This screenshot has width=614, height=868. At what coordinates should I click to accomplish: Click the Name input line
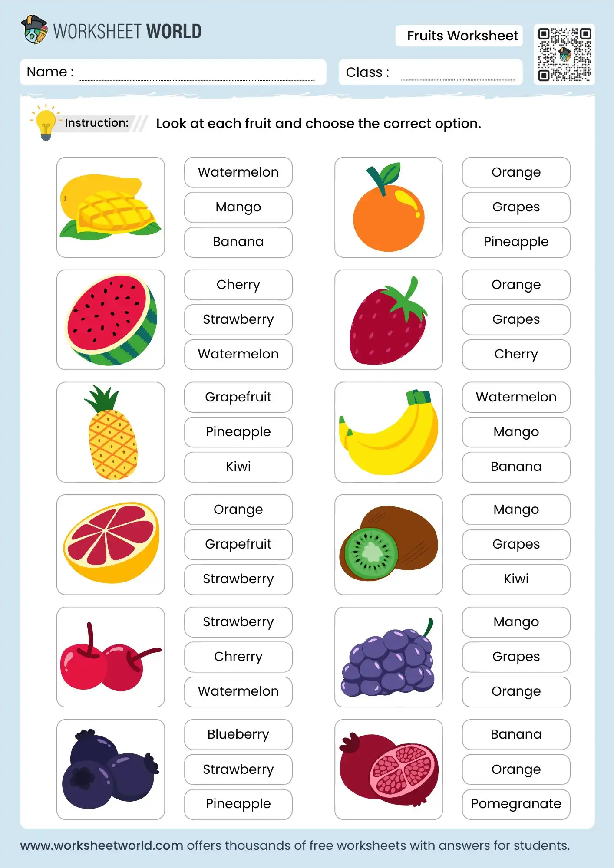196,74
